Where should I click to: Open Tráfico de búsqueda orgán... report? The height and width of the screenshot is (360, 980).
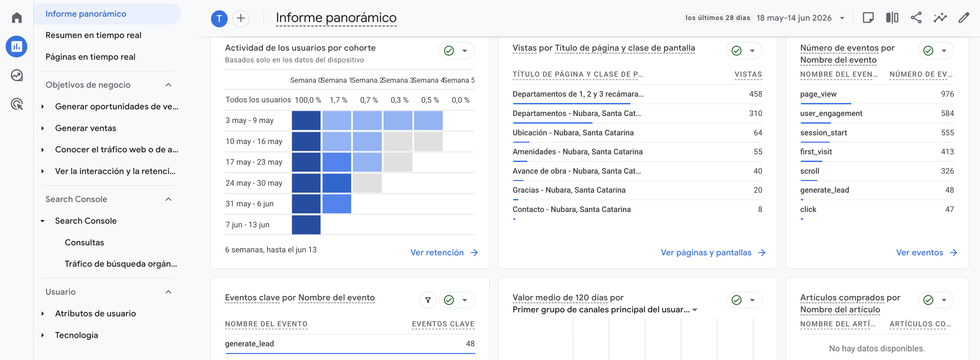(121, 264)
